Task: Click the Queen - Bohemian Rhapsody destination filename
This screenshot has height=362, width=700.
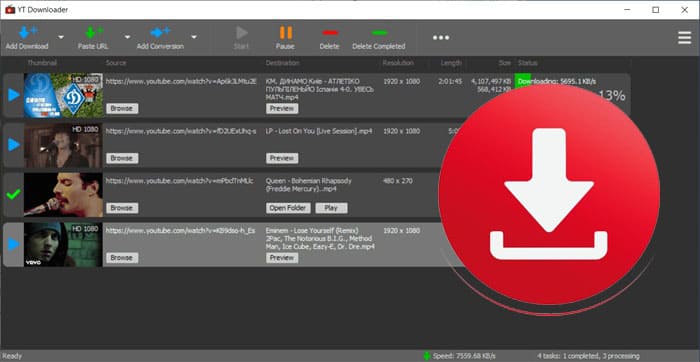Action: point(308,185)
